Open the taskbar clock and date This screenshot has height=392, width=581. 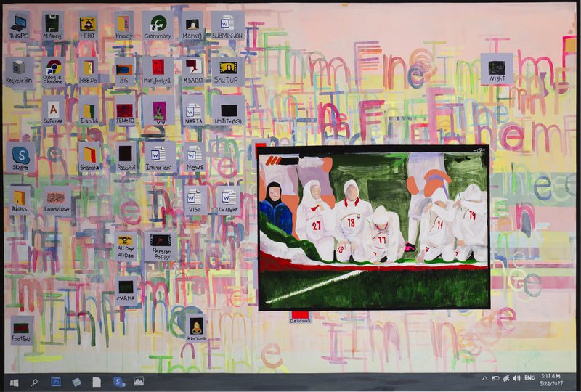point(551,380)
